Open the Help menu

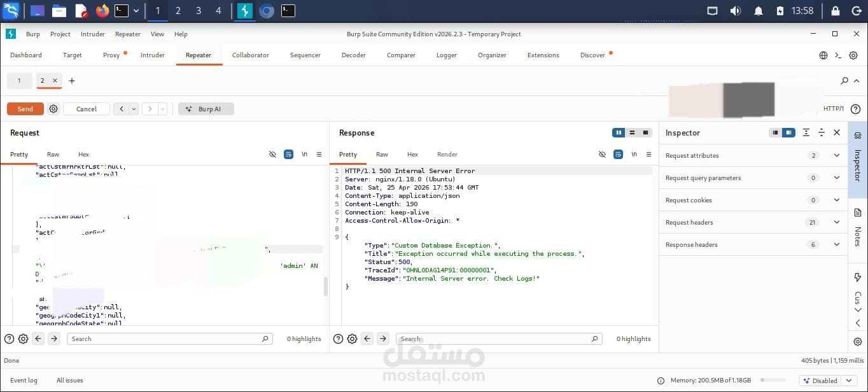point(181,34)
